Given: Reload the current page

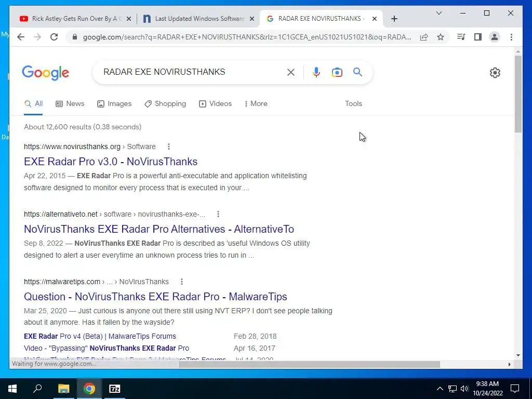Looking at the screenshot, I should (54, 37).
